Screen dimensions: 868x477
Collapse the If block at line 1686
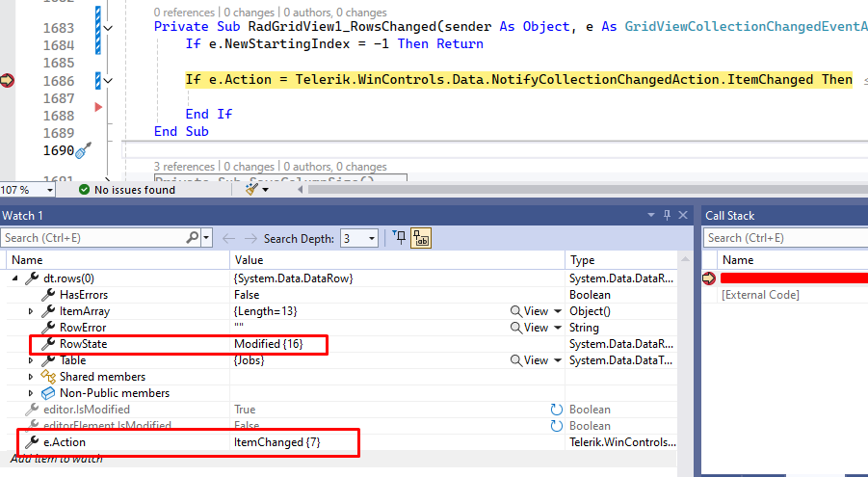pyautogui.click(x=107, y=81)
